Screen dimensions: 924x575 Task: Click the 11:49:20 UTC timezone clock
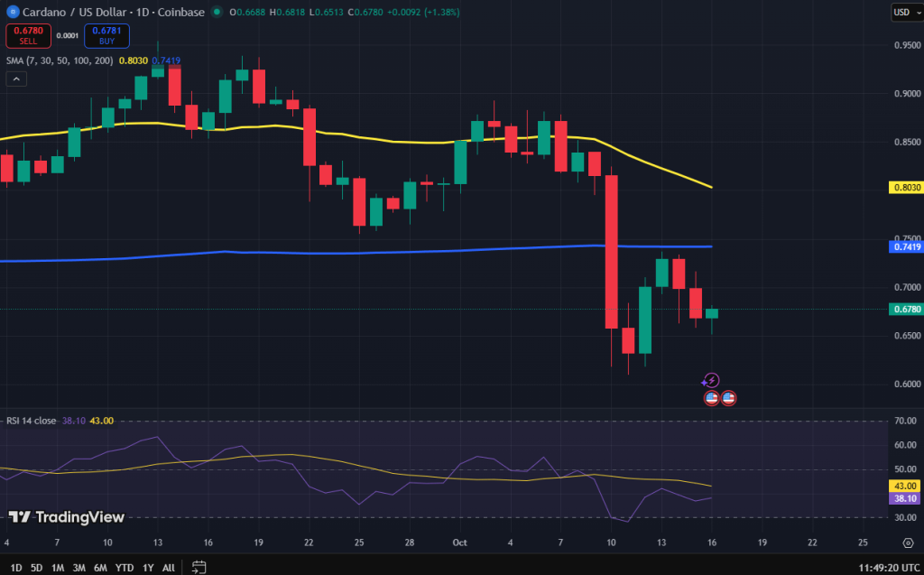click(x=888, y=568)
